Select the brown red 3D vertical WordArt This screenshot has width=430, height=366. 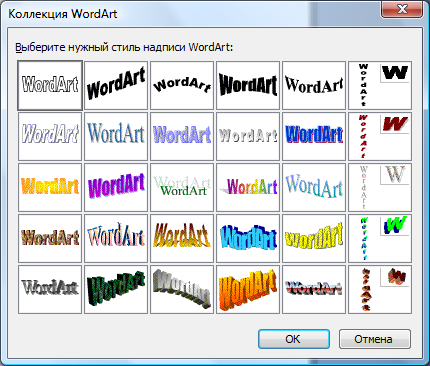380,289
